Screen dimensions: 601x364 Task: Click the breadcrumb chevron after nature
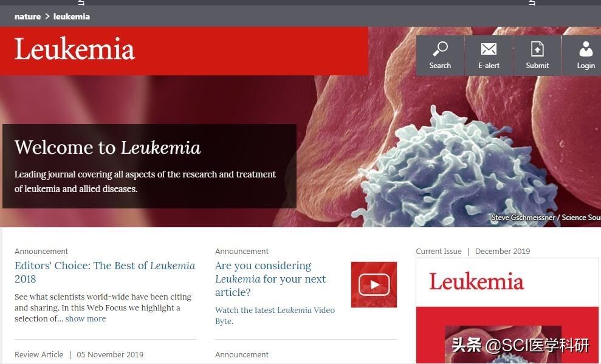click(47, 16)
